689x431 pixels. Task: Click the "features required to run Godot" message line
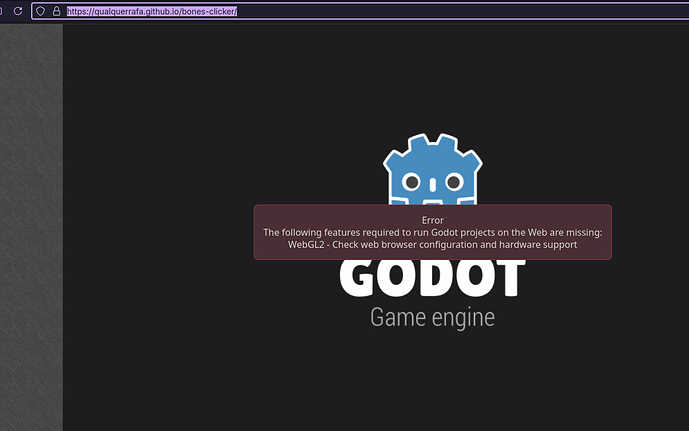[433, 232]
